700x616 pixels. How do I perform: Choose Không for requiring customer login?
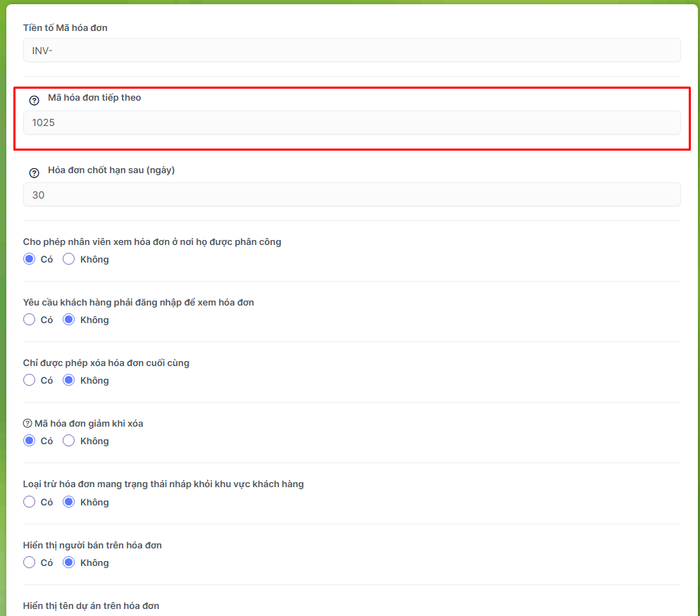tap(69, 320)
